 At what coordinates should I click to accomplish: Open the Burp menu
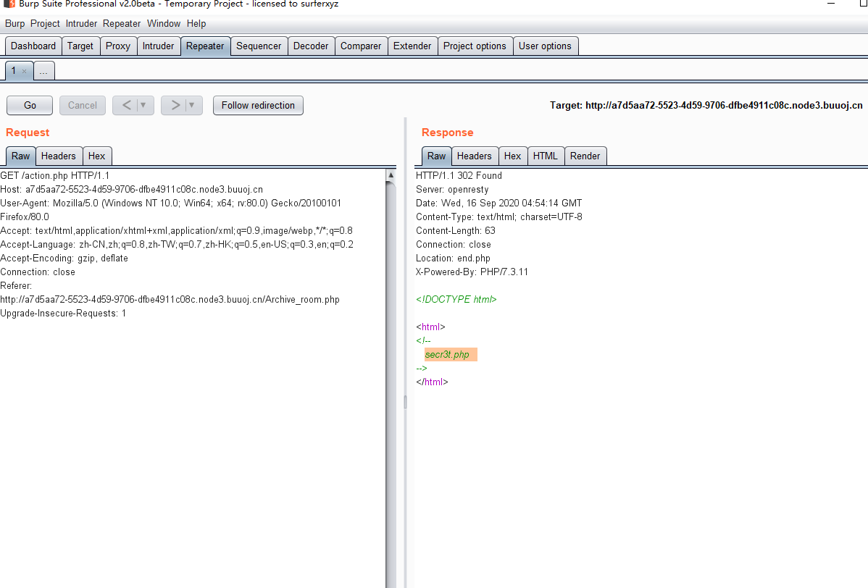tap(15, 24)
